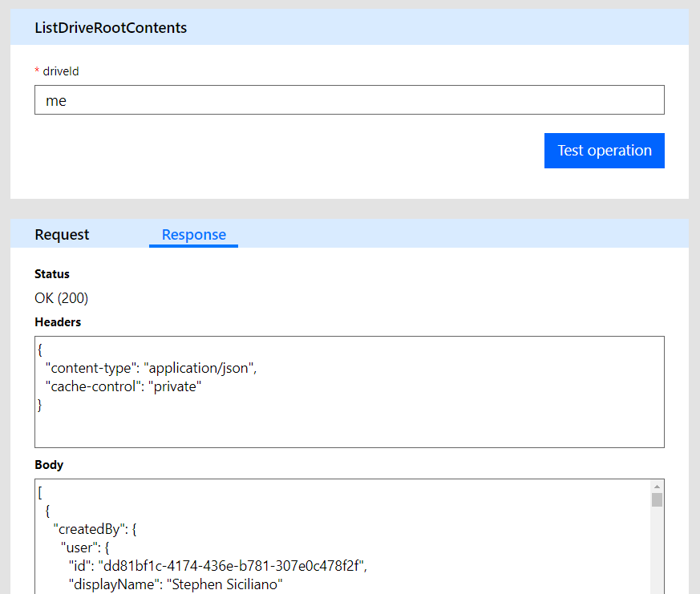This screenshot has height=594, width=700.
Task: Click the Body scrollbar thumb
Action: [657, 500]
